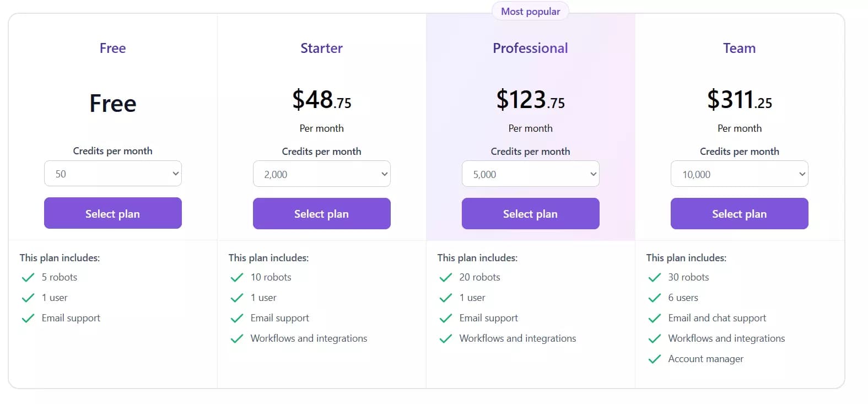This screenshot has height=404, width=868.
Task: Click the checkmark next to Account manager
Action: coord(654,359)
